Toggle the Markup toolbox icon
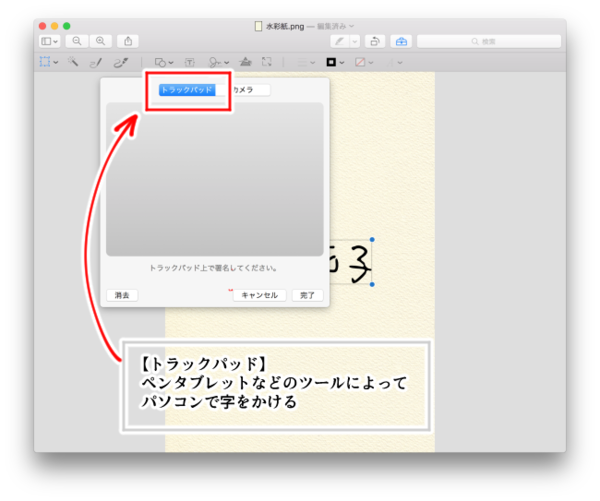This screenshot has height=501, width=600. [x=401, y=41]
